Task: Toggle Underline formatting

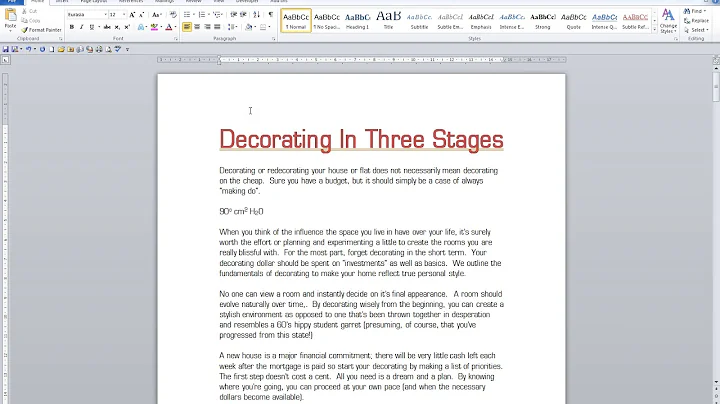Action: click(92, 27)
